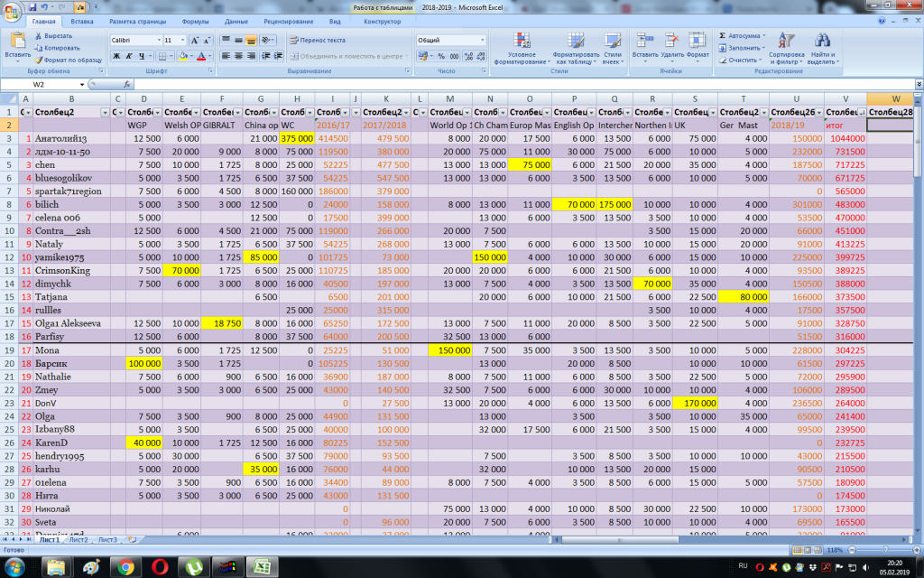Toggle italic (К) formatting
924x578 pixels.
coord(129,56)
